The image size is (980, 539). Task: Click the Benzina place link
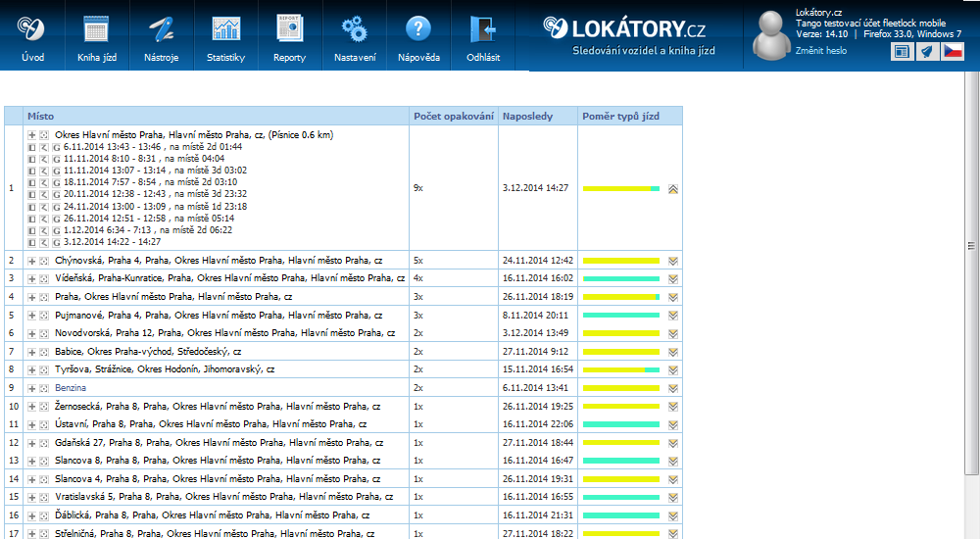coord(71,388)
